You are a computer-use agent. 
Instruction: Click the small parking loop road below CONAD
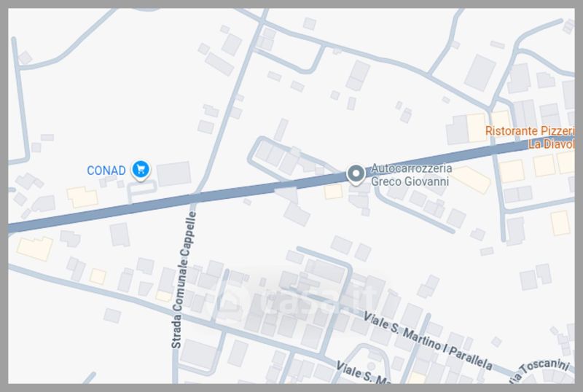click(x=141, y=191)
